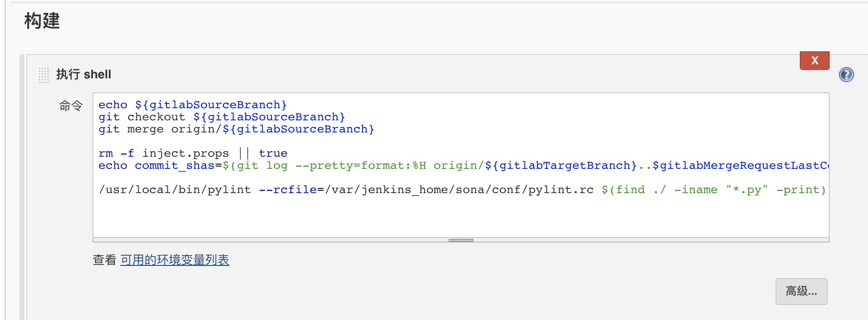This screenshot has height=320, width=868.
Task: Click the 构建 section heading
Action: pos(42,21)
